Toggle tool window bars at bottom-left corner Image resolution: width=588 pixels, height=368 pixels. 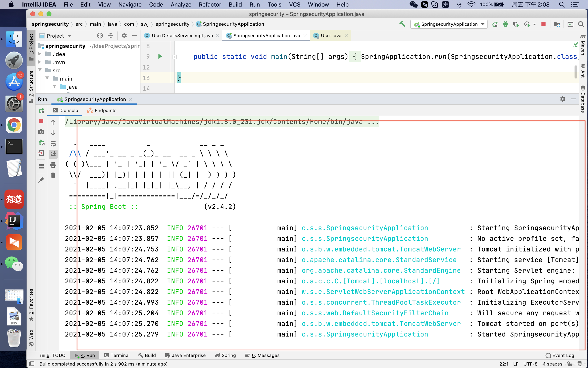click(32, 364)
